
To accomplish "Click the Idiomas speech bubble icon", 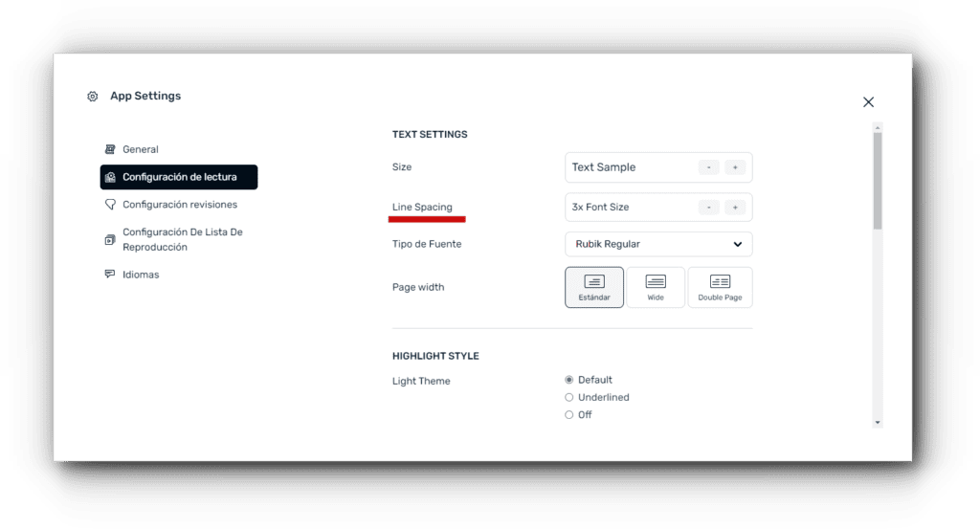I will point(110,275).
